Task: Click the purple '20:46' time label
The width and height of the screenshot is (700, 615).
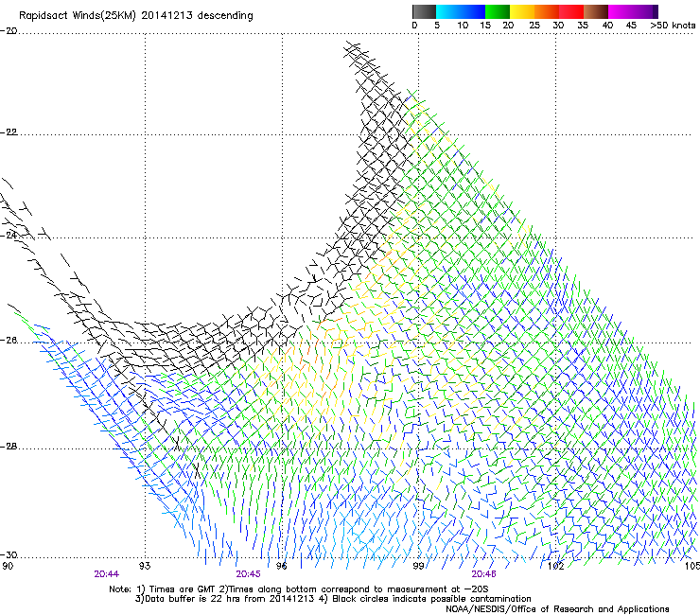Action: coord(483,574)
